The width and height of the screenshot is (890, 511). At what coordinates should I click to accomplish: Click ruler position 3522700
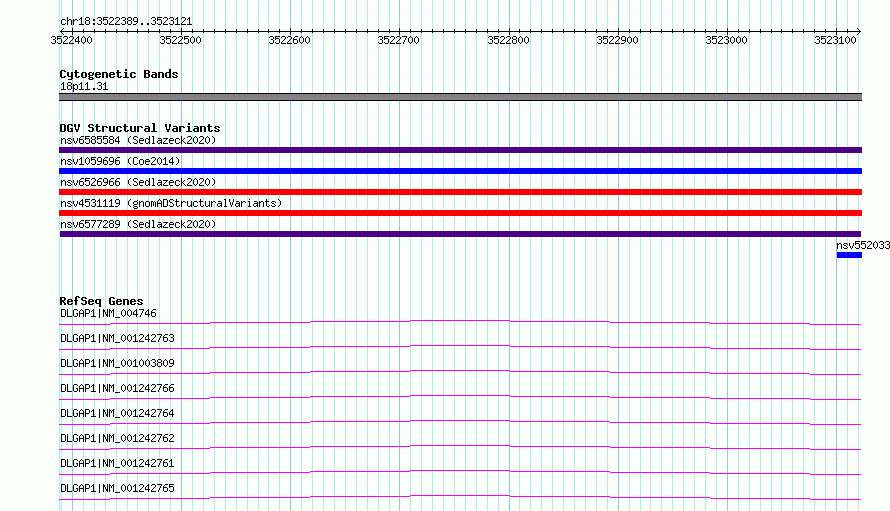point(398,40)
